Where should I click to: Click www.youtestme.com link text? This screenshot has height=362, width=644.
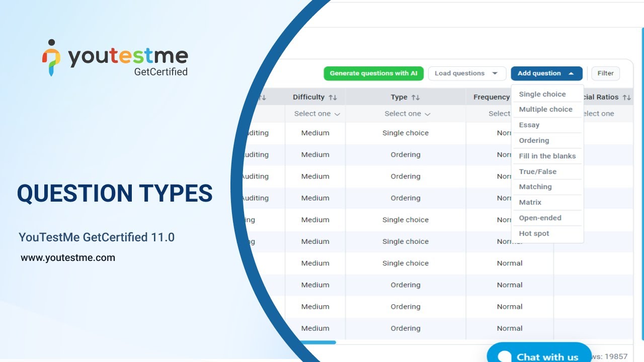68,258
